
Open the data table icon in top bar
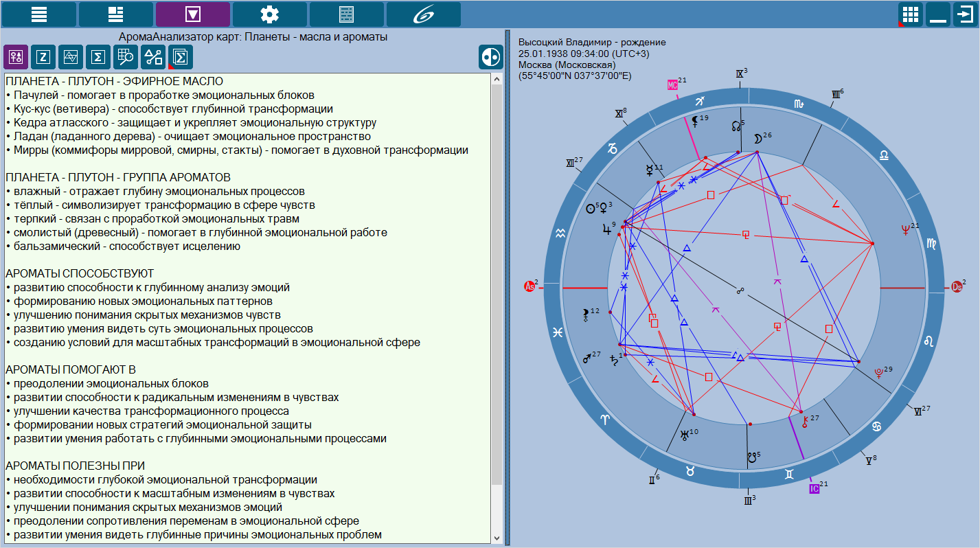pyautogui.click(x=347, y=14)
